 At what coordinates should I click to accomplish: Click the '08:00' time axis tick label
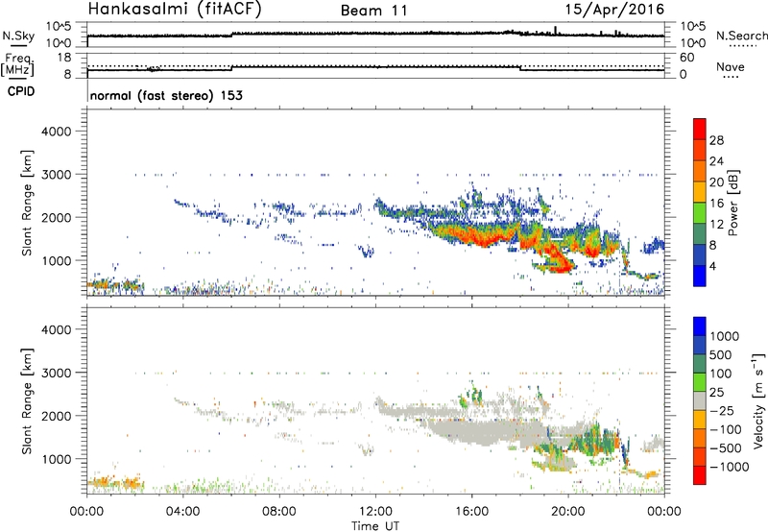click(x=279, y=512)
